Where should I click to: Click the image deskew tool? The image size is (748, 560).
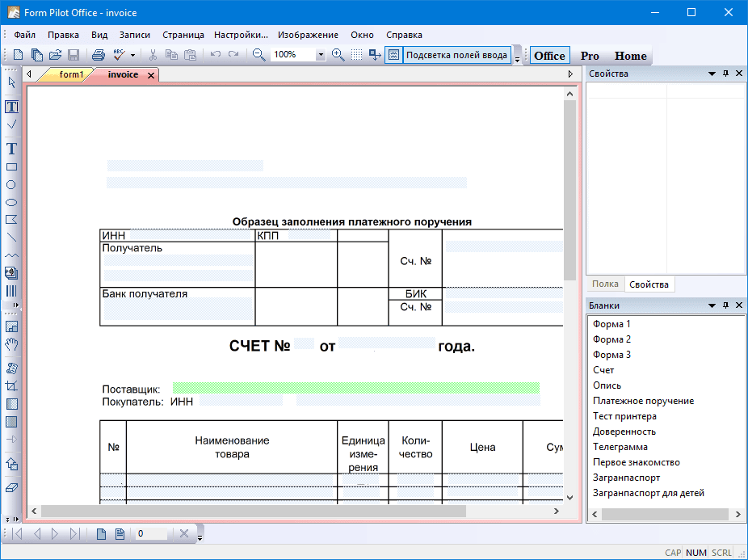click(11, 368)
